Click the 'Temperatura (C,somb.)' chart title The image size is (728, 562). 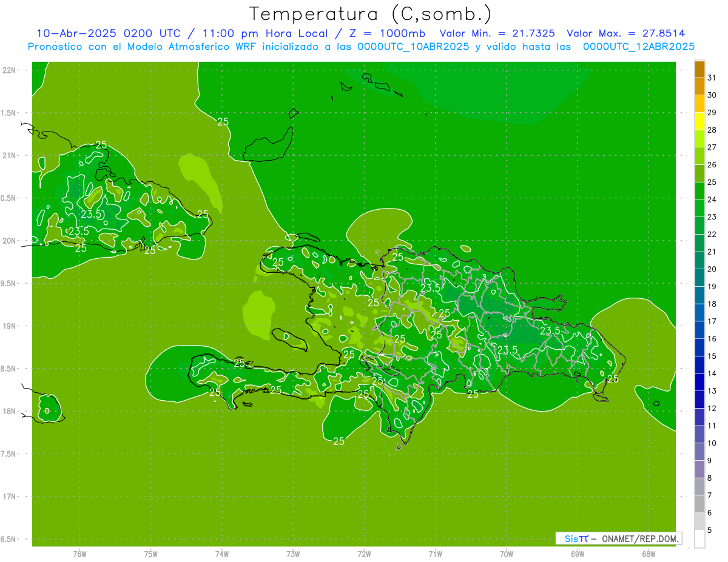[371, 14]
